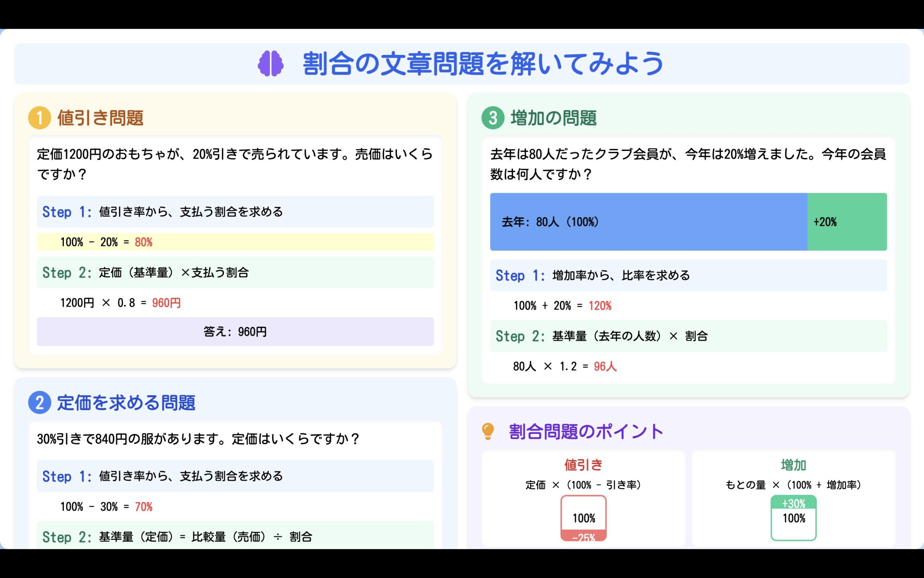Click the green number 3 circle badge
The width and height of the screenshot is (924, 578).
tap(493, 118)
